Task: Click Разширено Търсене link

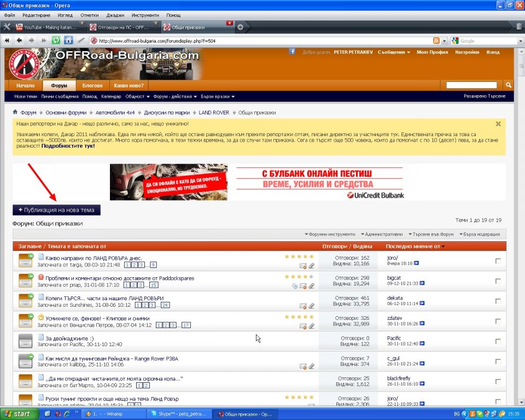Action: pos(485,96)
